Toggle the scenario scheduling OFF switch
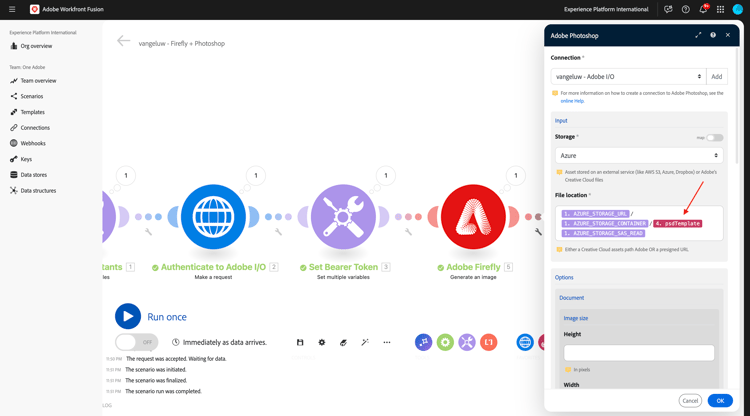This screenshot has height=416, width=750. pyautogui.click(x=136, y=342)
